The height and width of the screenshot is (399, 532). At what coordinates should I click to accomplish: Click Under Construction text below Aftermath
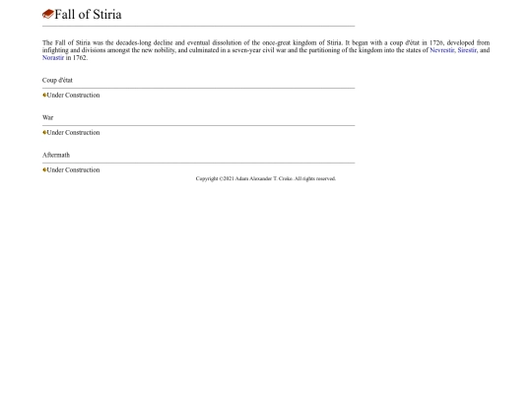(x=73, y=169)
